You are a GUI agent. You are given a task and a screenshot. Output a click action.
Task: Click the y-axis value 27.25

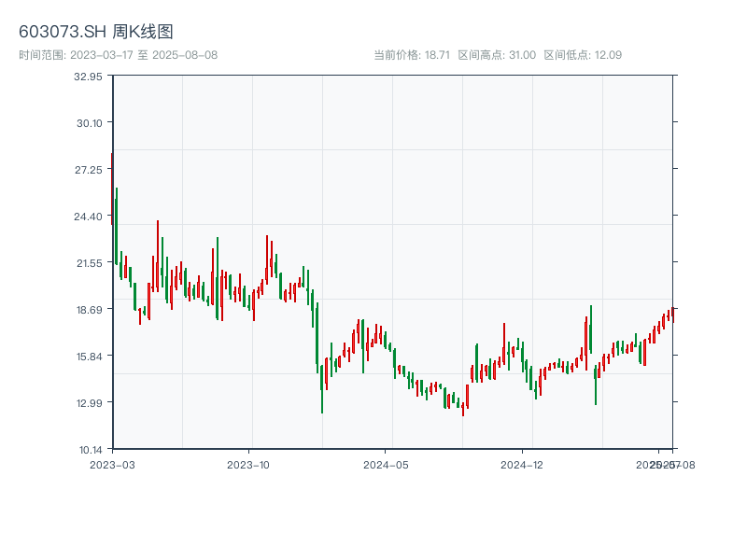tap(89, 170)
